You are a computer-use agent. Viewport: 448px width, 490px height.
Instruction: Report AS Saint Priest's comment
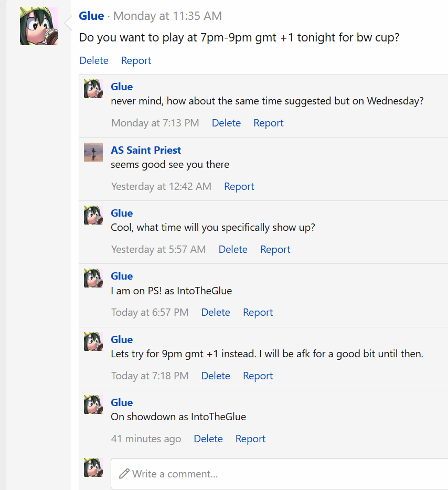pos(239,186)
